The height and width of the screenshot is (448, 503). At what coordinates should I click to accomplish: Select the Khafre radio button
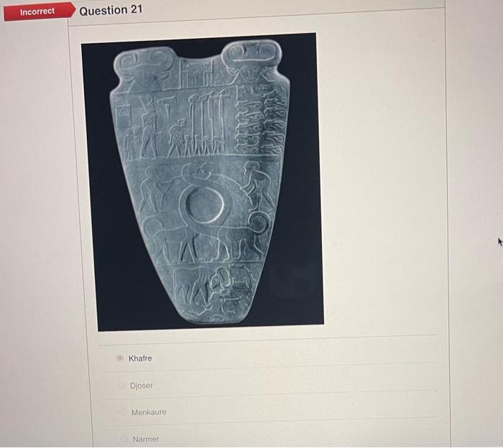[x=120, y=358]
